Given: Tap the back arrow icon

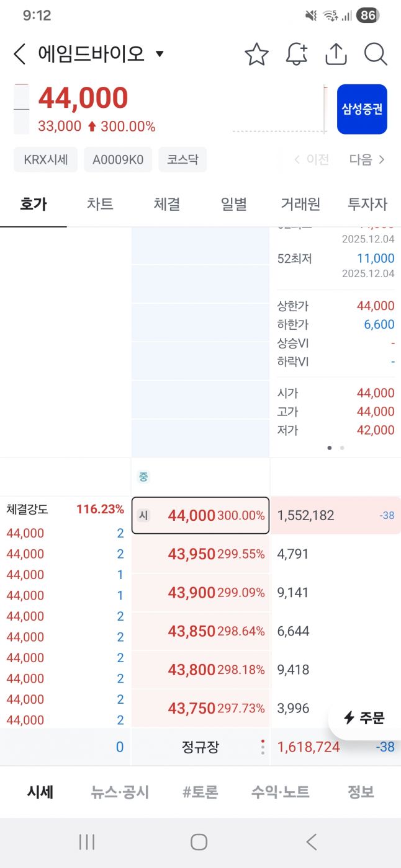Looking at the screenshot, I should pos(20,55).
